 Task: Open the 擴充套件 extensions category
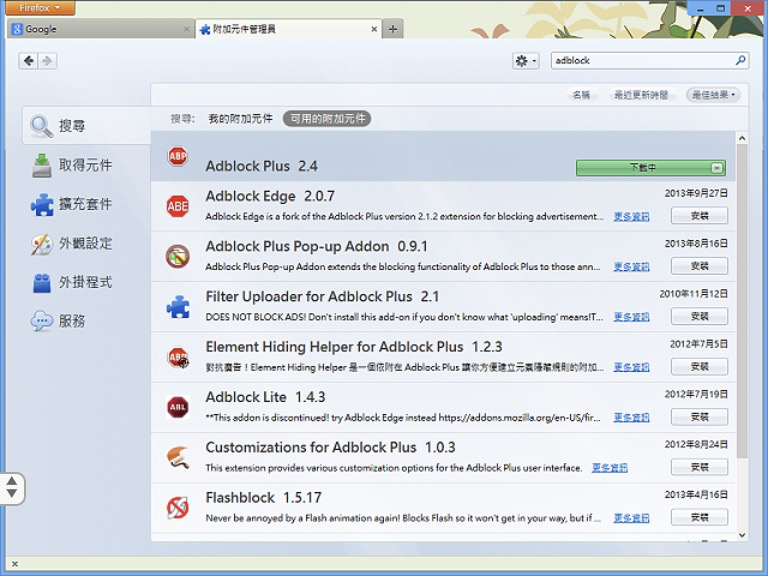pyautogui.click(x=72, y=204)
